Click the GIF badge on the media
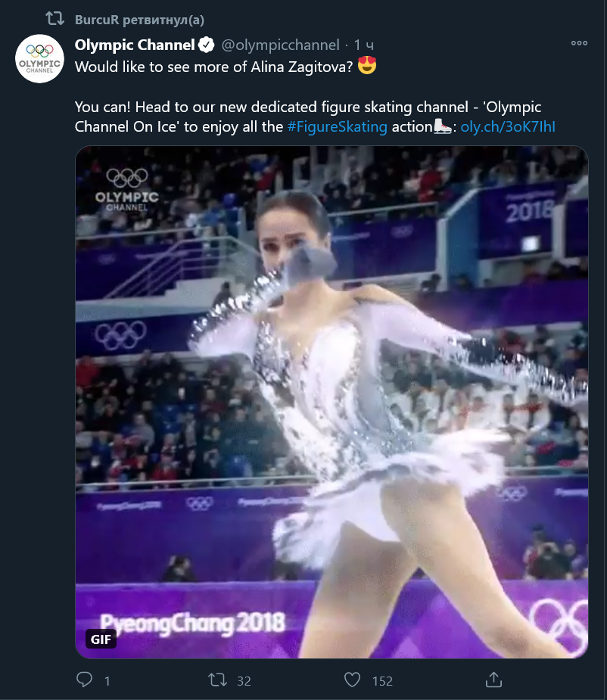This screenshot has height=700, width=607. tap(101, 639)
